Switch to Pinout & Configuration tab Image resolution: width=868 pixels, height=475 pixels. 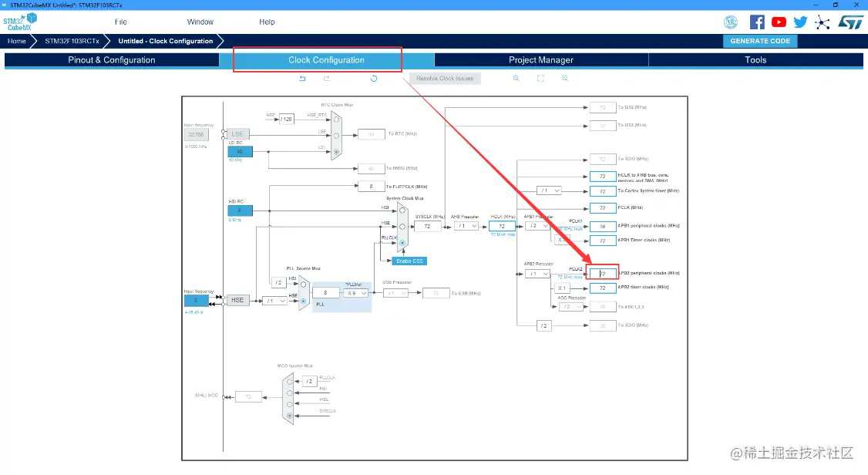pos(112,60)
